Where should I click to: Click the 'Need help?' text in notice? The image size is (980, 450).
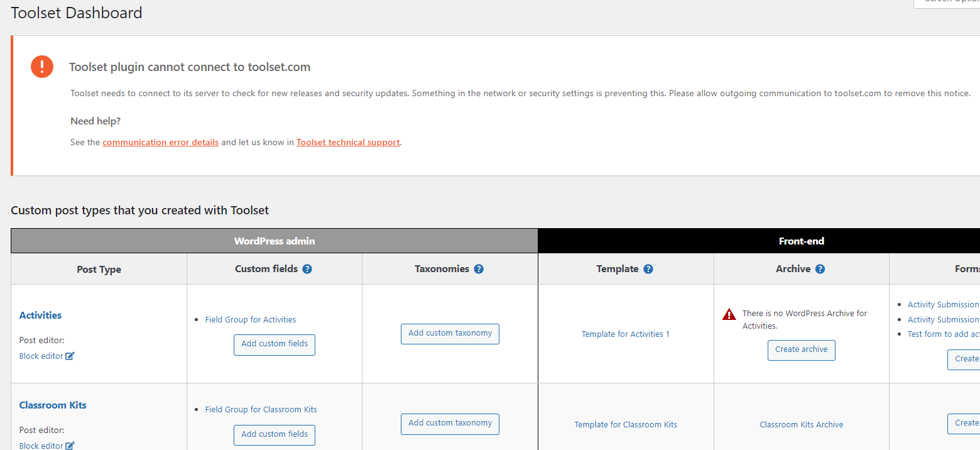(x=95, y=121)
